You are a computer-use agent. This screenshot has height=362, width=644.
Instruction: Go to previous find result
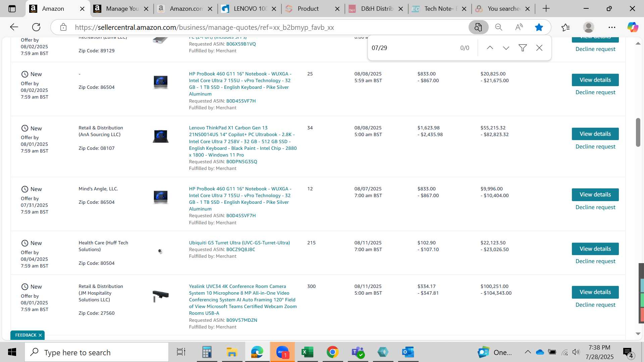point(490,48)
